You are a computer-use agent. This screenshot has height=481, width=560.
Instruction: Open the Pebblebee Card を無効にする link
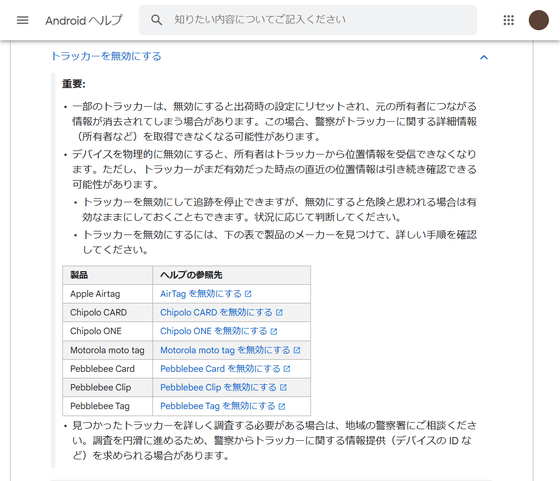point(220,369)
